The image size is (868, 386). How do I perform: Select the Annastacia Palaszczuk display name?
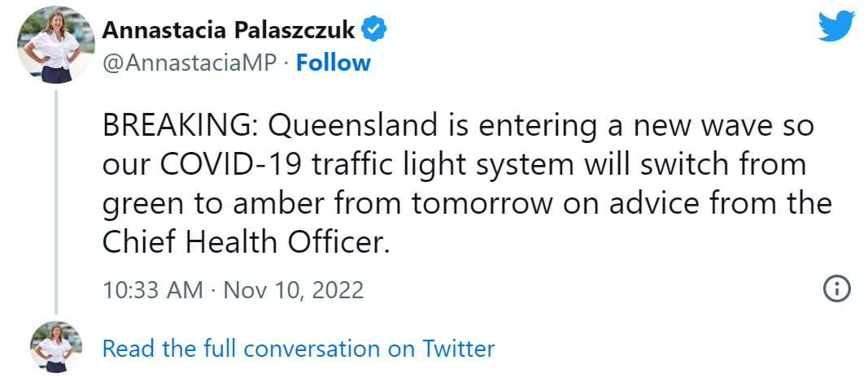[x=228, y=30]
